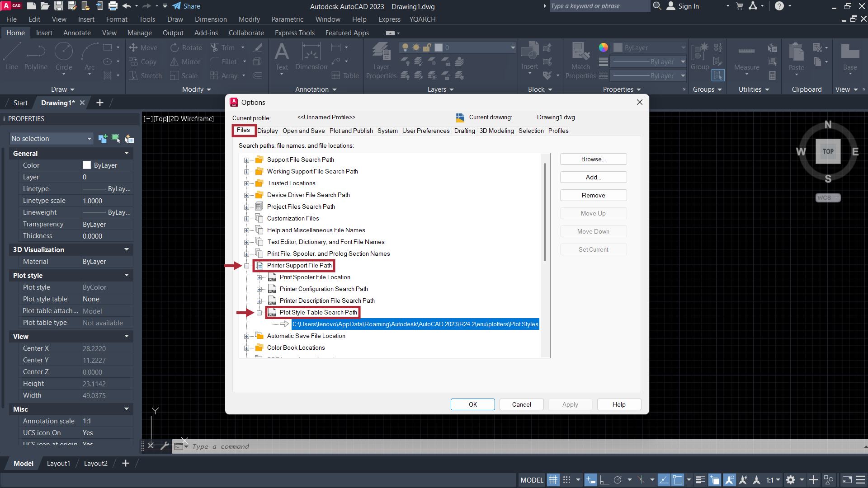868x488 pixels.
Task: Click Cancel in Options dialog
Action: coord(521,404)
